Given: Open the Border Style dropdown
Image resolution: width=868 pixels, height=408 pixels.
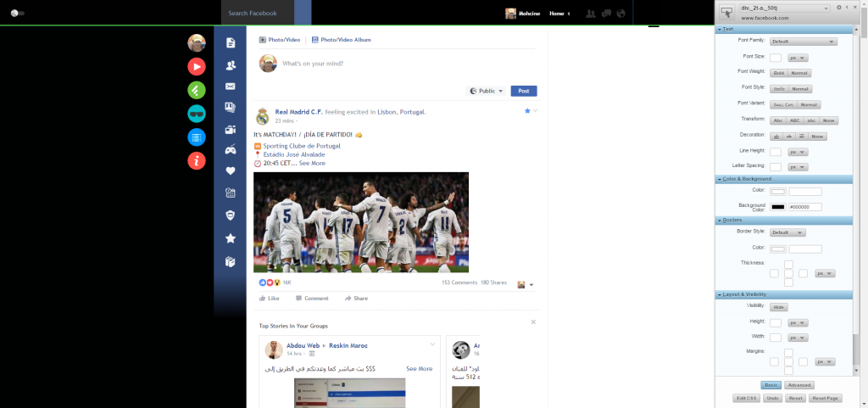Looking at the screenshot, I should (x=787, y=232).
